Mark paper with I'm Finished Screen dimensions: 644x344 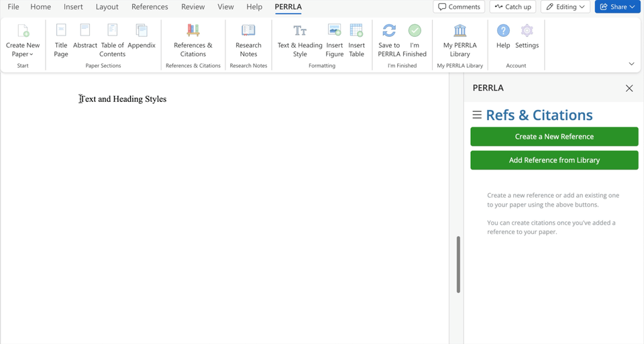tap(415, 40)
